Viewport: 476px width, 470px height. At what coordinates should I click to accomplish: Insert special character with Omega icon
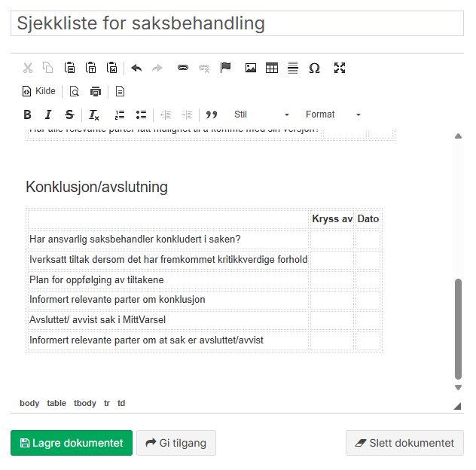tap(315, 68)
